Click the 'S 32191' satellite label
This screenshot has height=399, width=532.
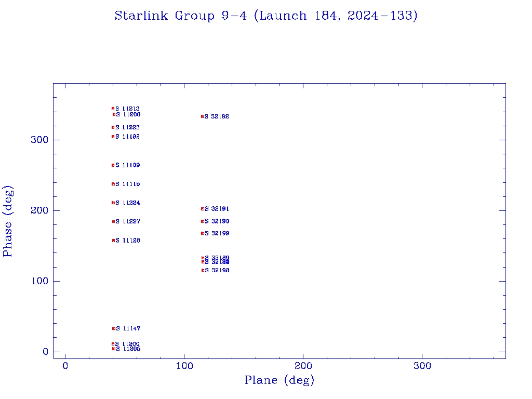point(217,209)
